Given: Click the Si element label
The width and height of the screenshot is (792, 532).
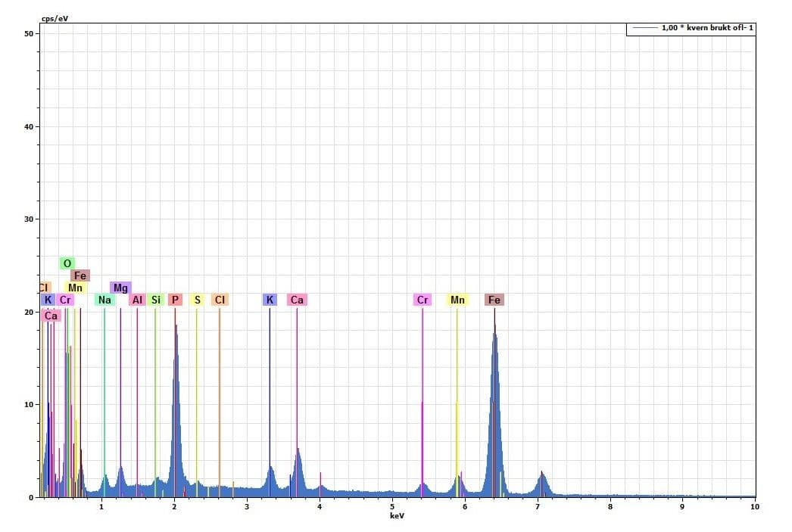Looking at the screenshot, I should [156, 300].
